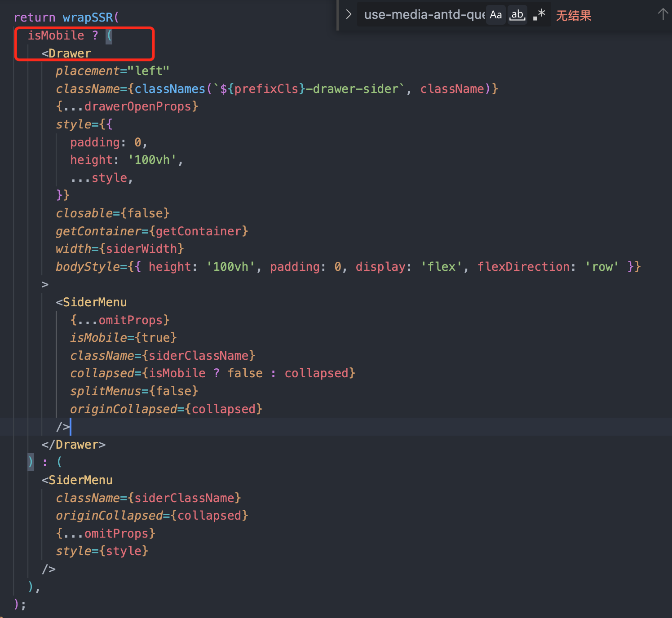Click the first '<SiderMenu' tag inside Drawer
Screen dimensions: 672x618
91,302
